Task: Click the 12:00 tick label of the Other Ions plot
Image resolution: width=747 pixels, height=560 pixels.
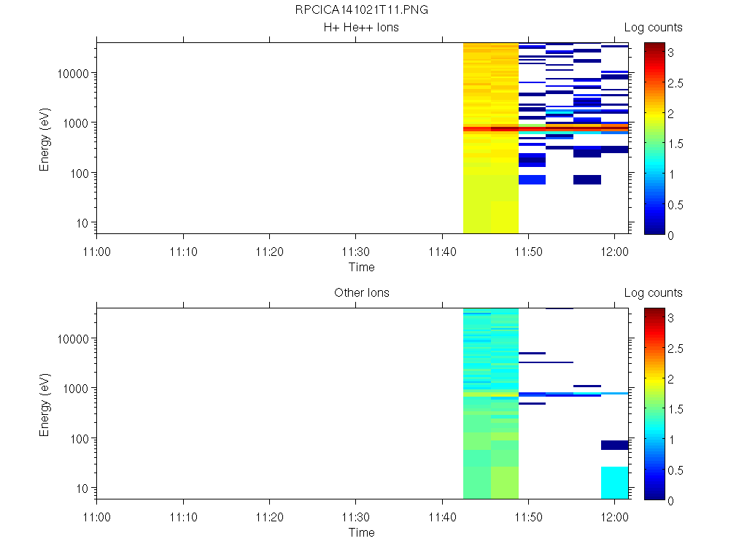Action: (615, 517)
